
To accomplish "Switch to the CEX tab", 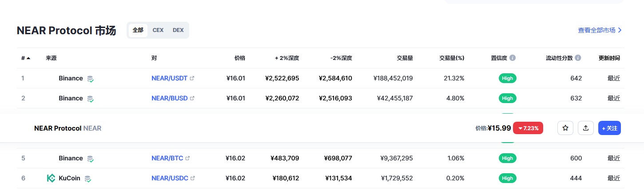I will [158, 30].
